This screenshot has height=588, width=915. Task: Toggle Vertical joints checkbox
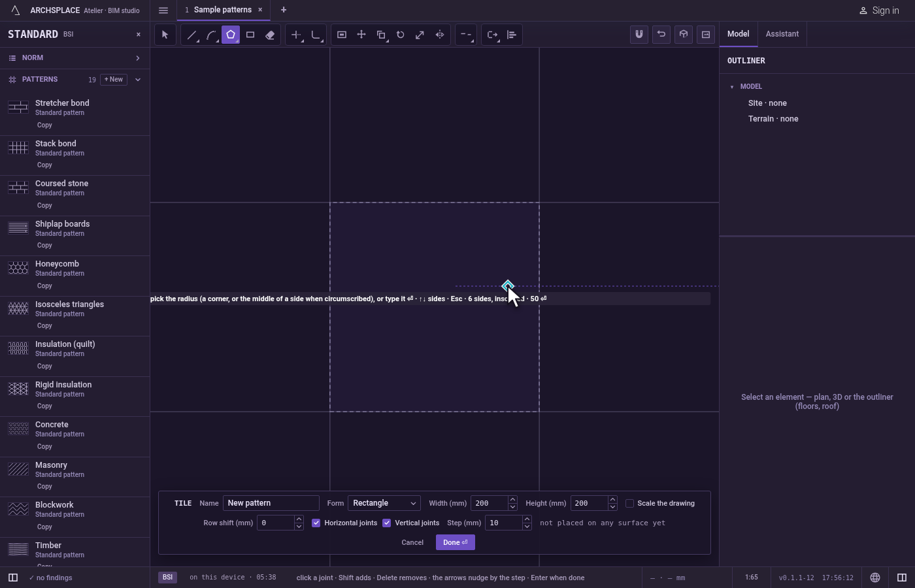coord(387,523)
